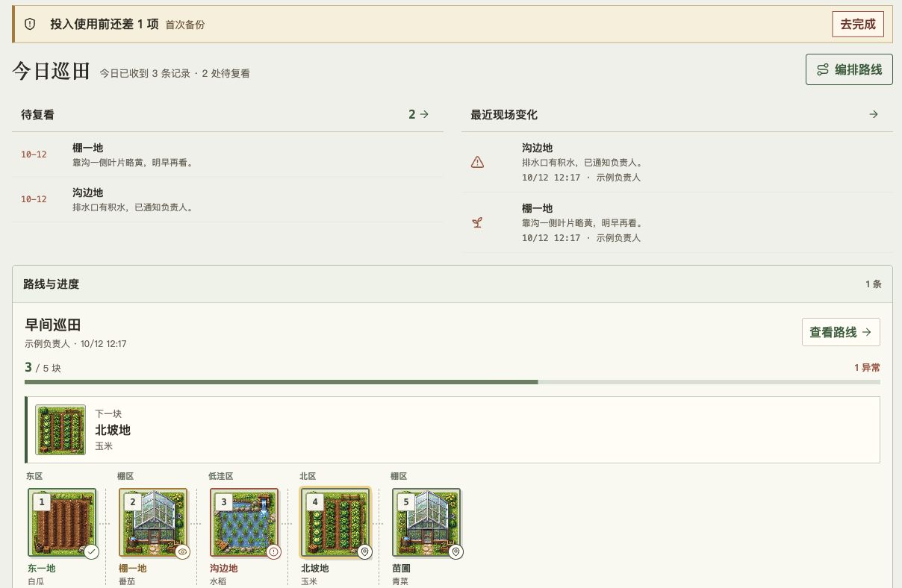Click the 1 异常 indicator
Screen dimensions: 902x588
(x=867, y=367)
